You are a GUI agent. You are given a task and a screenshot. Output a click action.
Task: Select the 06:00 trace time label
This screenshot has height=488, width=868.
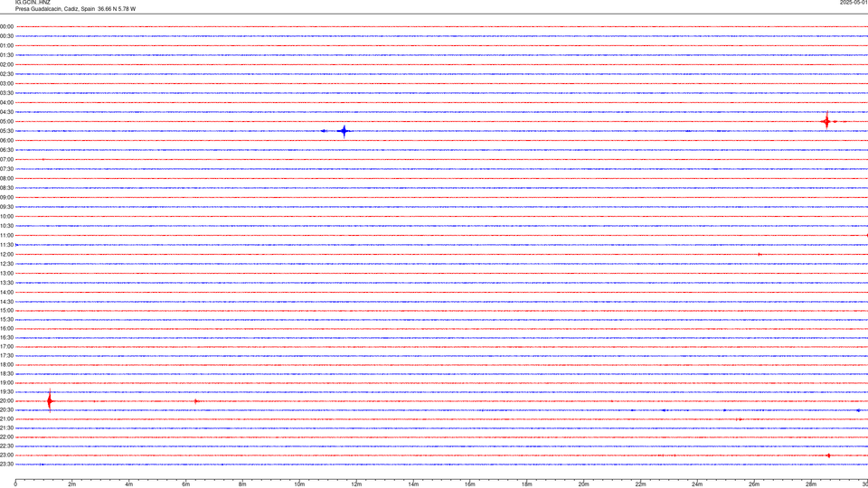(6, 141)
